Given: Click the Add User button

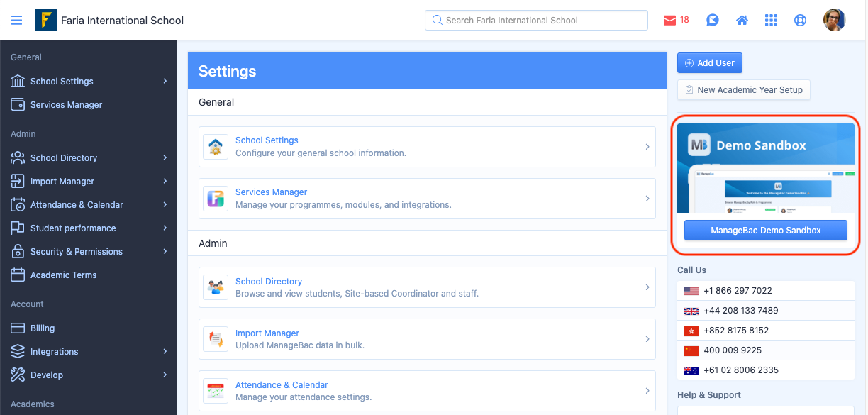Looking at the screenshot, I should coord(709,62).
